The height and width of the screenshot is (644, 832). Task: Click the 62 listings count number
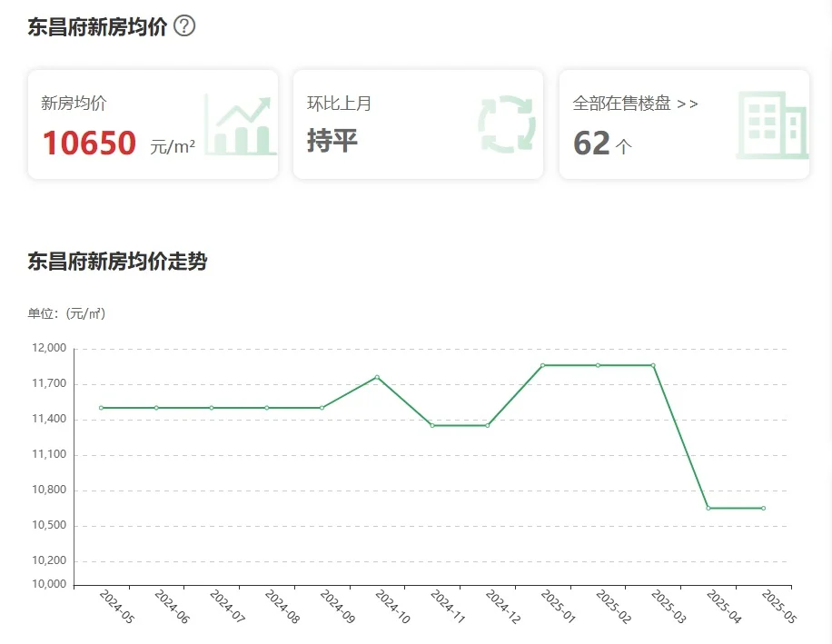click(x=591, y=144)
